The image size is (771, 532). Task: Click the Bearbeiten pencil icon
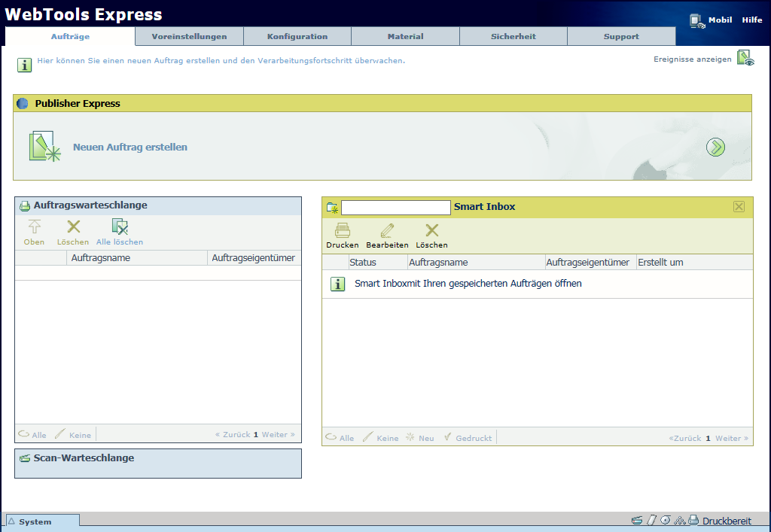[x=387, y=231]
